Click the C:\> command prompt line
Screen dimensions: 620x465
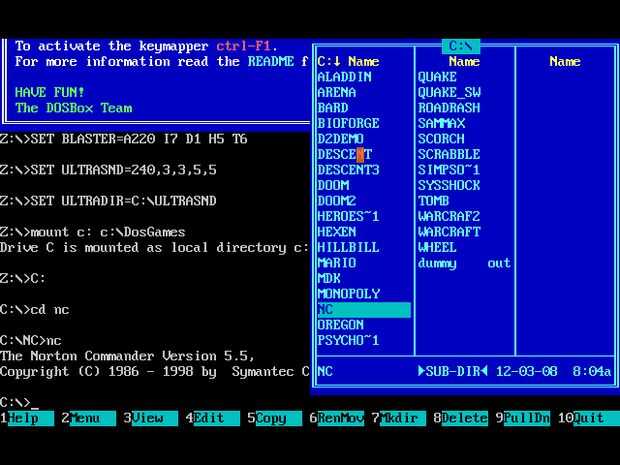point(19,403)
